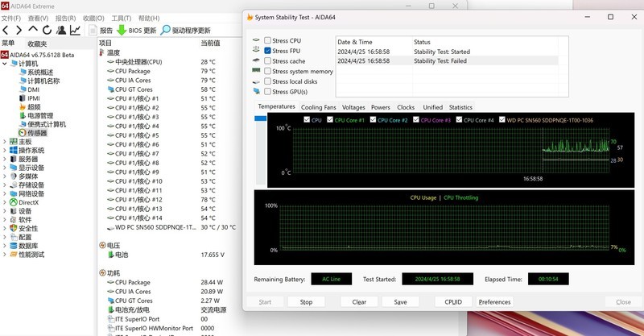Click the 电压 voltage category icon

coord(103,245)
